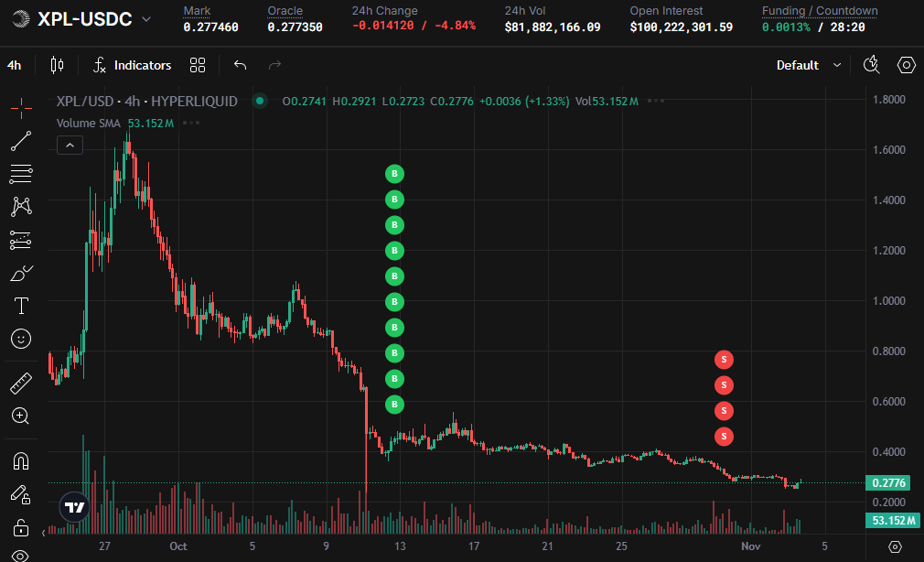Click the current price tag 0.2776

coord(888,483)
